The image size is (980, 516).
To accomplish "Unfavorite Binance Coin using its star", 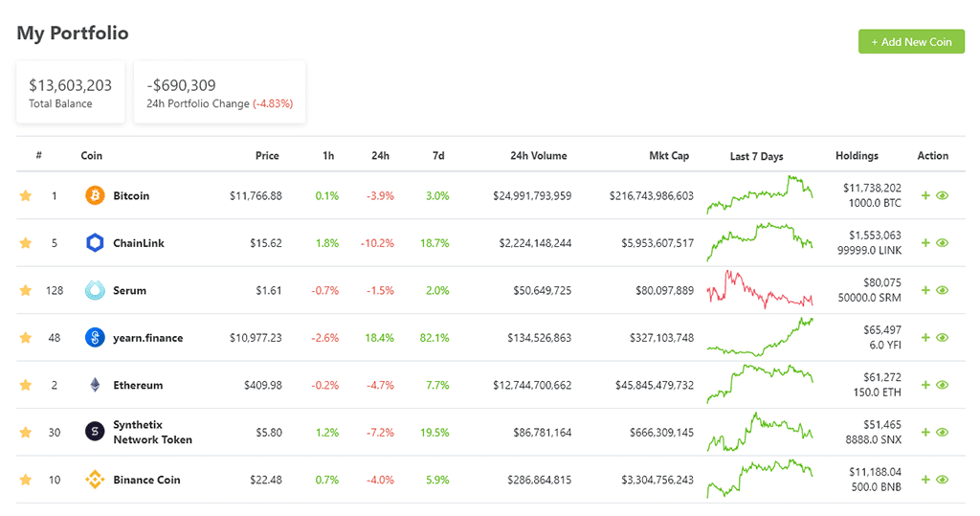I will (26, 480).
